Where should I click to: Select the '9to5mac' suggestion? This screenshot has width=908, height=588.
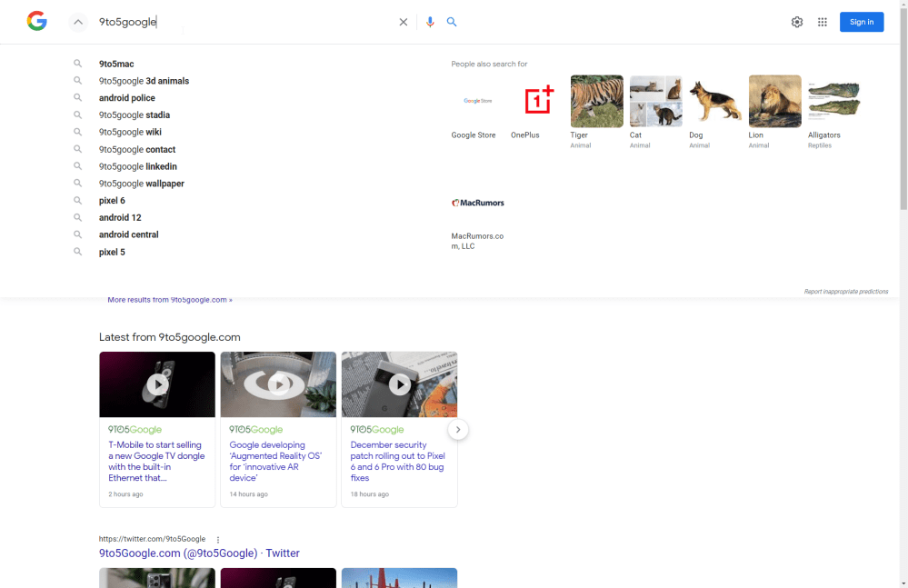pos(116,65)
